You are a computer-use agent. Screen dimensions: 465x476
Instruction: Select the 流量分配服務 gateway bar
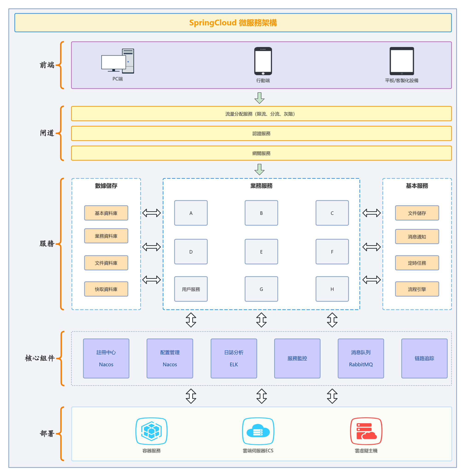[261, 114]
